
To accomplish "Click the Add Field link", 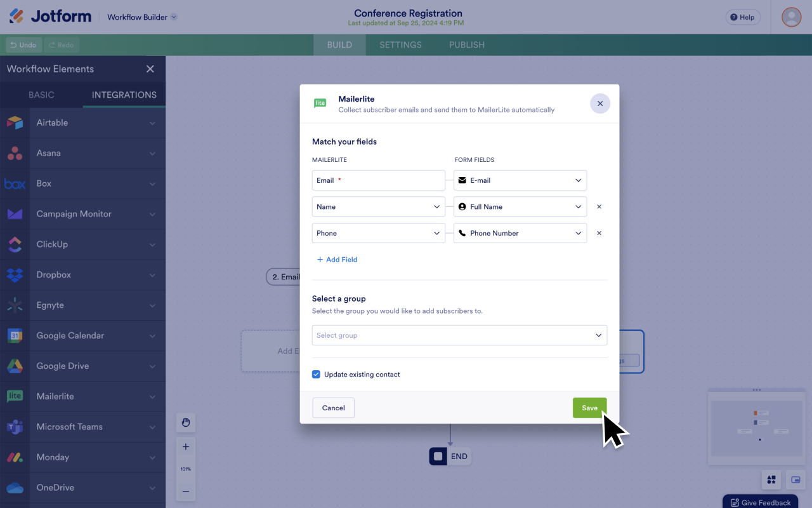I will coord(337,260).
